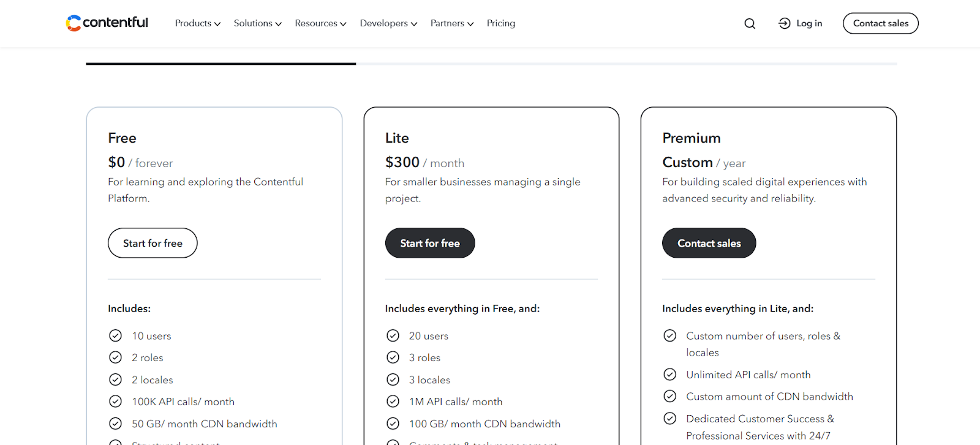
Task: Click Contact sales button in header
Action: [x=881, y=23]
